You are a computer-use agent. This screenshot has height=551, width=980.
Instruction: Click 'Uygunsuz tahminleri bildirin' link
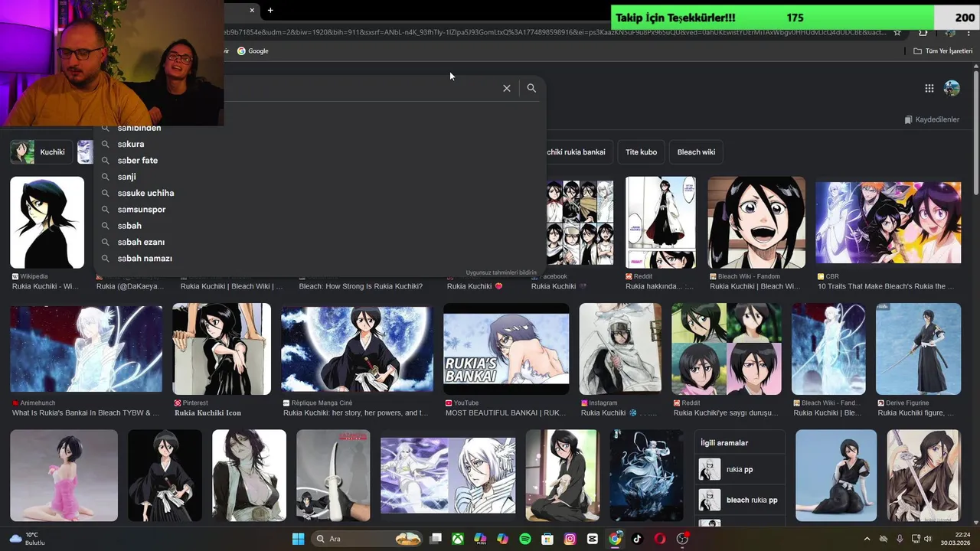501,272
